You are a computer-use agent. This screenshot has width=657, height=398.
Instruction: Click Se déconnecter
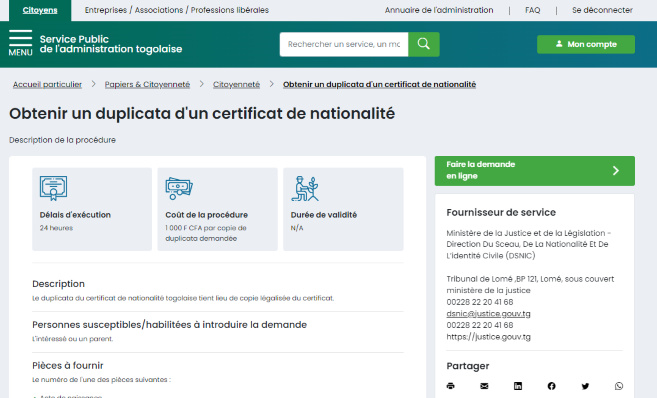[x=602, y=10]
